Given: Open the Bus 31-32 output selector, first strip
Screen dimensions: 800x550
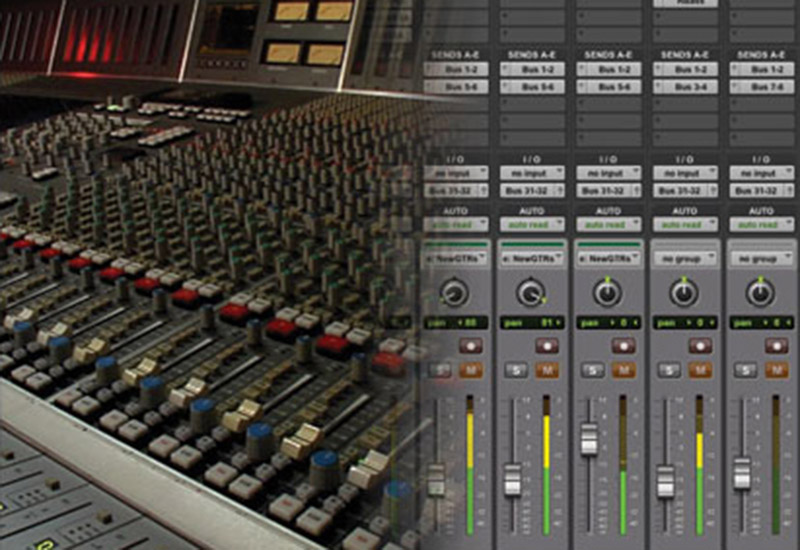Looking at the screenshot, I should (456, 191).
